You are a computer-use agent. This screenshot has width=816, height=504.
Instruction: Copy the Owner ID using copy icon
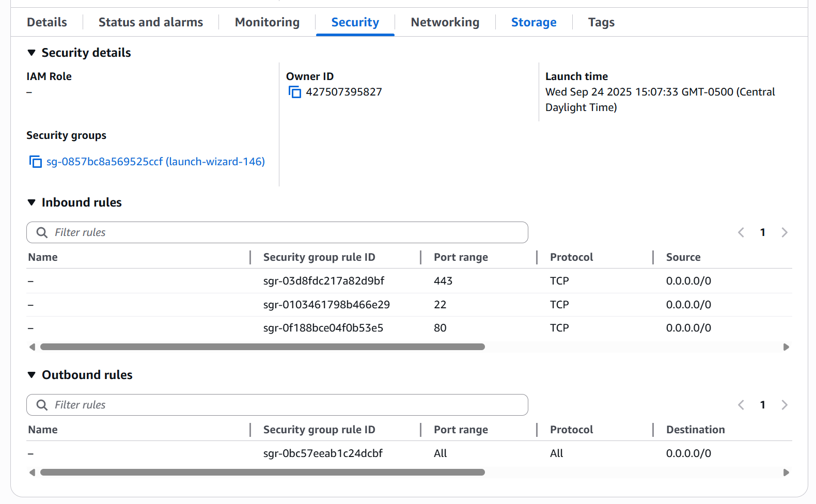294,92
